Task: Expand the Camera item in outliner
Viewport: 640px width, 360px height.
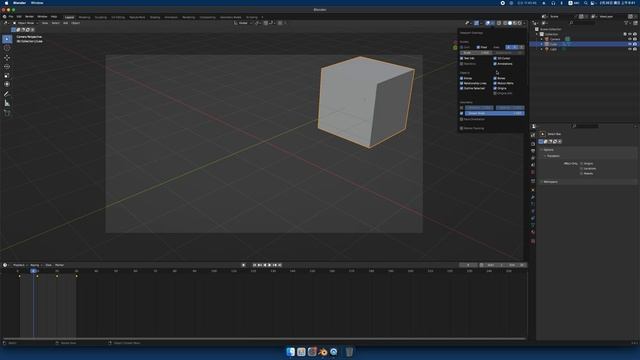Action: [542, 39]
